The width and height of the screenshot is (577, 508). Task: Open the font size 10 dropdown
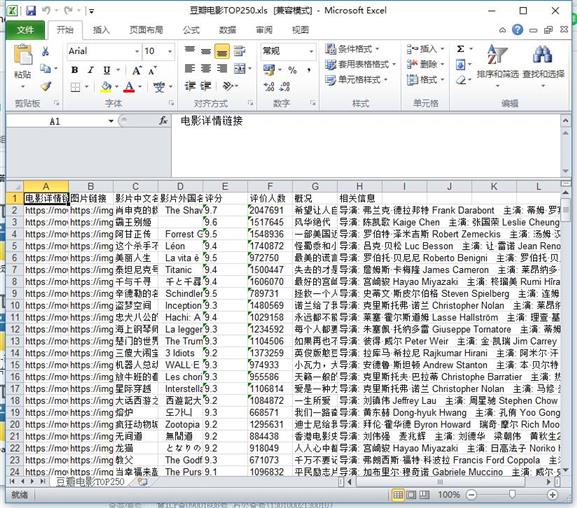coord(170,51)
